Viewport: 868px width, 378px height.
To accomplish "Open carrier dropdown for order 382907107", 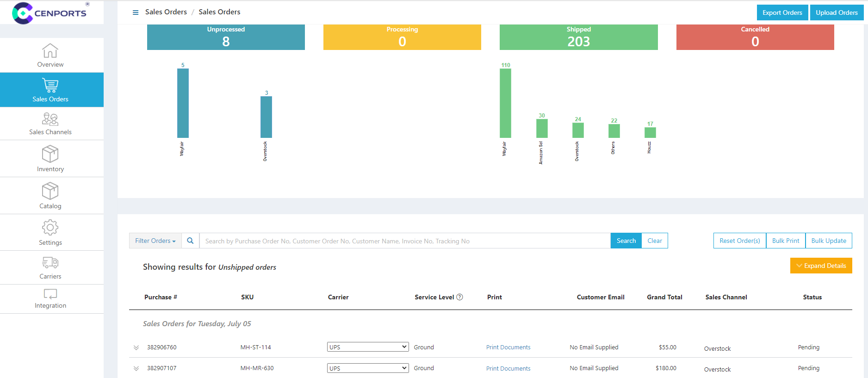I will tap(367, 368).
